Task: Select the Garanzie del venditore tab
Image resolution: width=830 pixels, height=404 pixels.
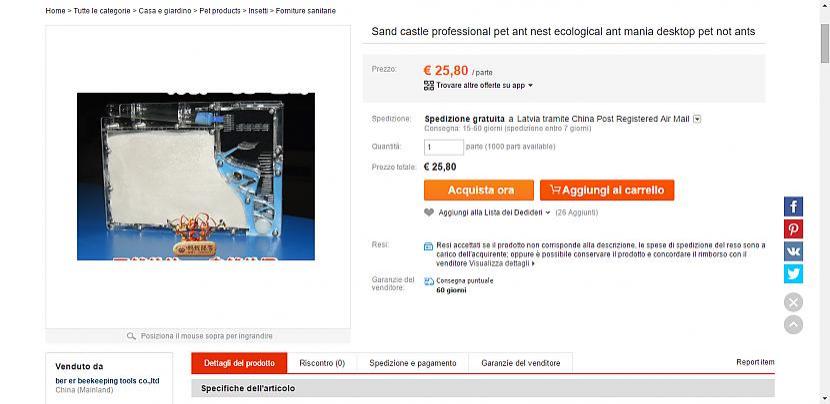Action: pyautogui.click(x=521, y=363)
